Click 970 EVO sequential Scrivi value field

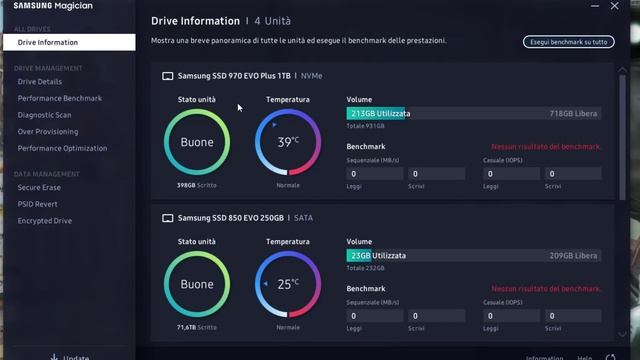click(x=436, y=174)
